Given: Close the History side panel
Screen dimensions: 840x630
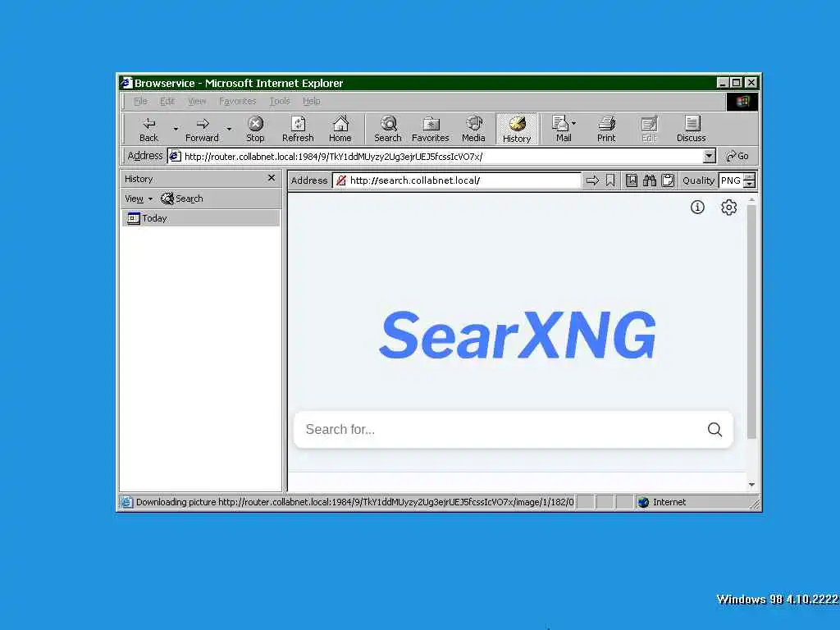Looking at the screenshot, I should click(272, 178).
